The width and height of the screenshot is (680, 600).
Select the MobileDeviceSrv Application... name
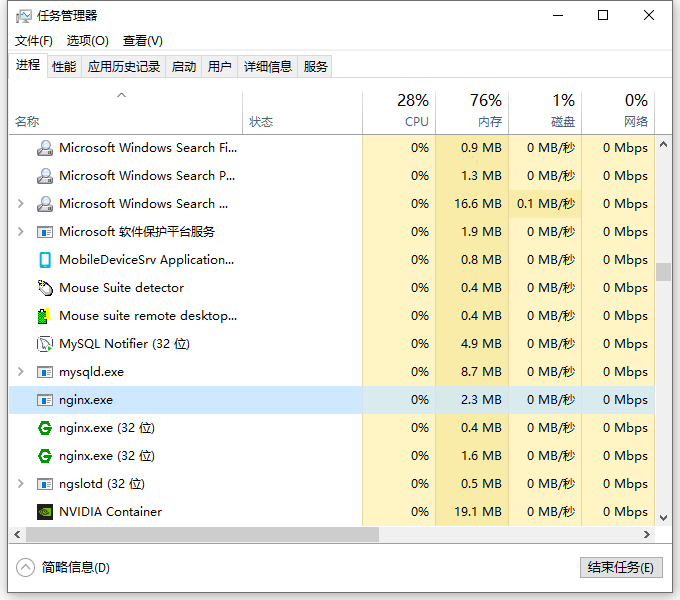point(147,260)
